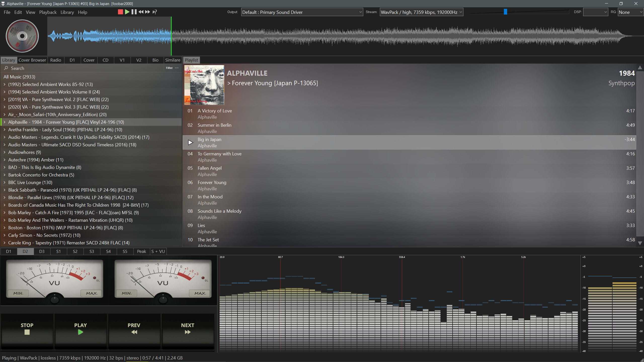The width and height of the screenshot is (644, 362).
Task: Click the red Stop icon in toolbar
Action: [x=120, y=12]
